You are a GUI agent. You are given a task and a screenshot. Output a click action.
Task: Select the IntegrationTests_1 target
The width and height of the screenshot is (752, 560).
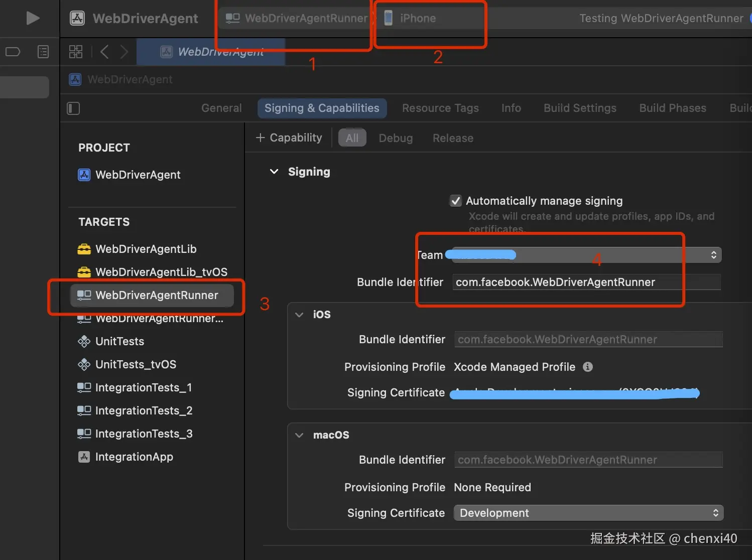135,387
